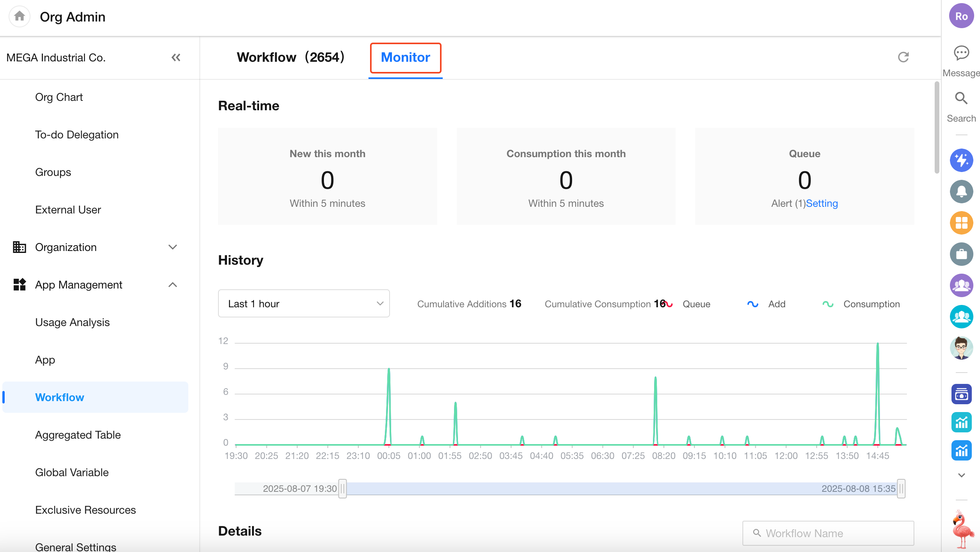
Task: Open the orange grid apps icon
Action: coord(961,223)
